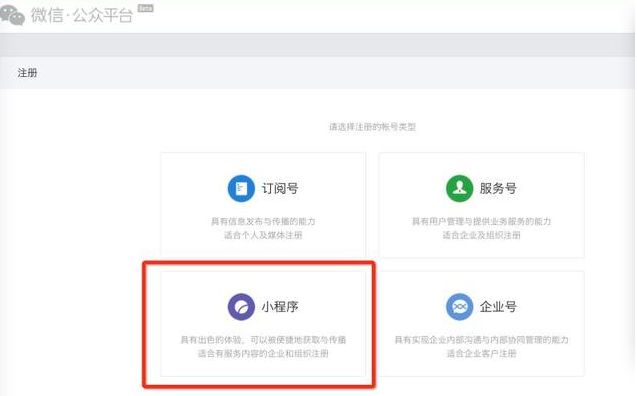The height and width of the screenshot is (396, 637).
Task: Select the 订阅号 account type title
Action: tap(280, 188)
